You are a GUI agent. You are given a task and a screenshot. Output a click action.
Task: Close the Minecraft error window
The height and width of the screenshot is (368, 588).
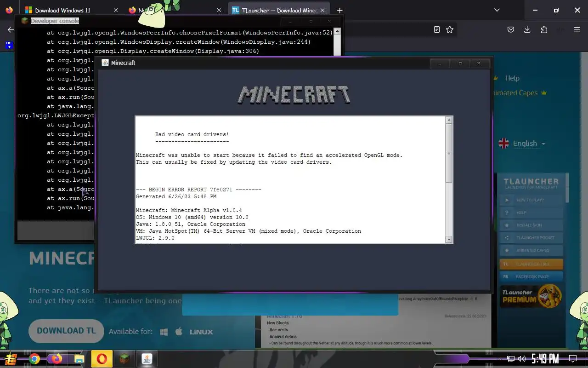479,63
